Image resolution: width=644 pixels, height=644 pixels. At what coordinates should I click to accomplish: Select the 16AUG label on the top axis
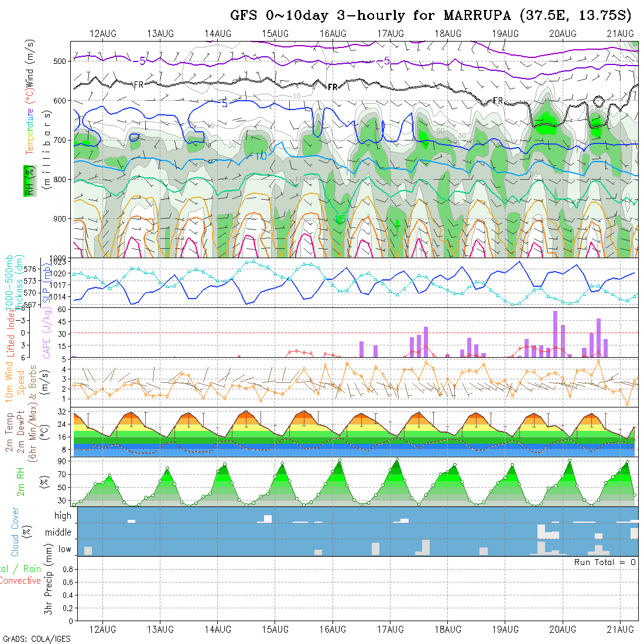click(333, 33)
